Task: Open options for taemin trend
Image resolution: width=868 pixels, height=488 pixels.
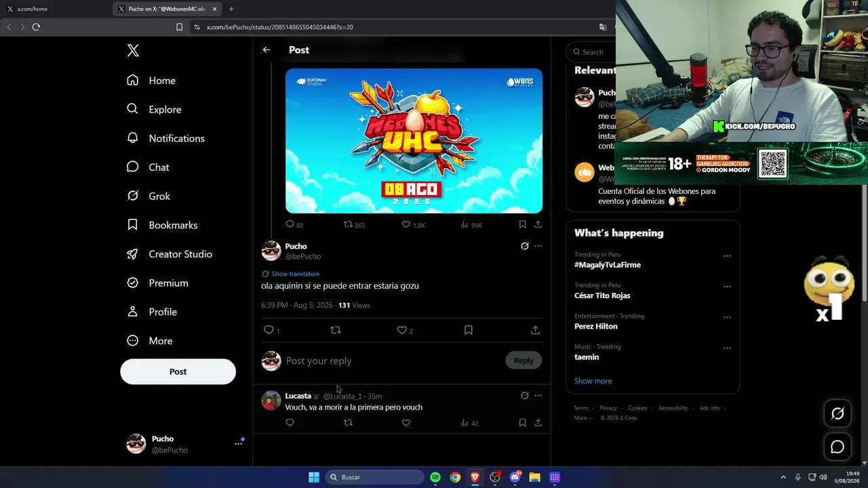Action: [x=727, y=348]
